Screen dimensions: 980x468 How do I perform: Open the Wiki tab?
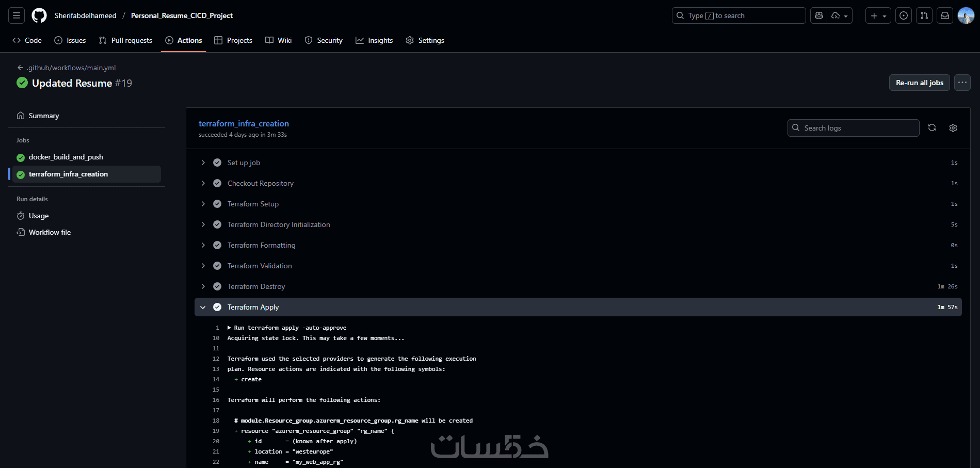pos(279,40)
